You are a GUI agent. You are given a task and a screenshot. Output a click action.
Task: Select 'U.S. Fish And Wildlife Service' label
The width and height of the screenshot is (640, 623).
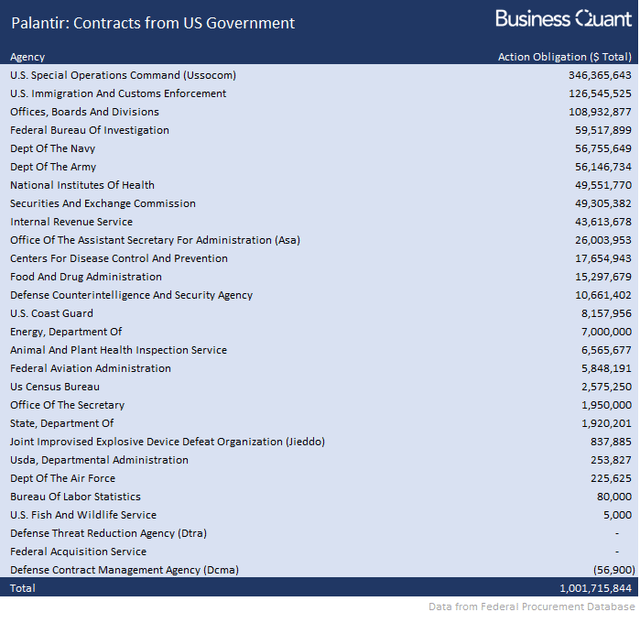[x=83, y=515]
